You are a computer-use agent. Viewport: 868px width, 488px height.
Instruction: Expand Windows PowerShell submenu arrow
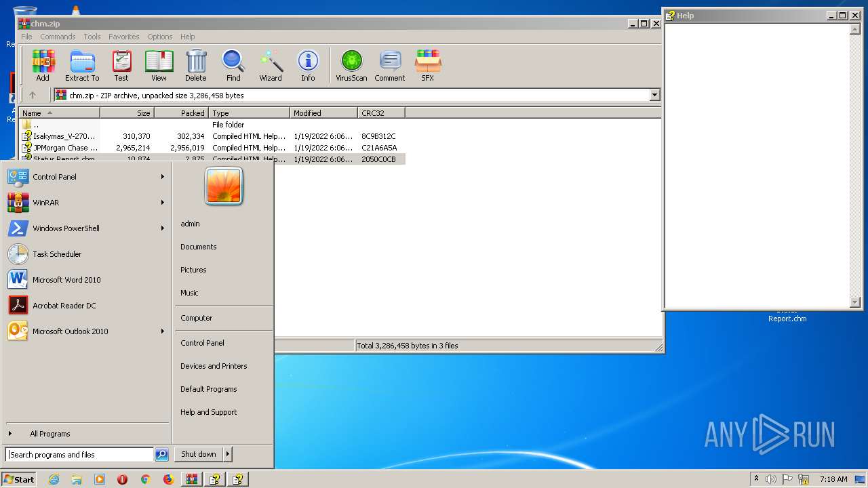163,228
